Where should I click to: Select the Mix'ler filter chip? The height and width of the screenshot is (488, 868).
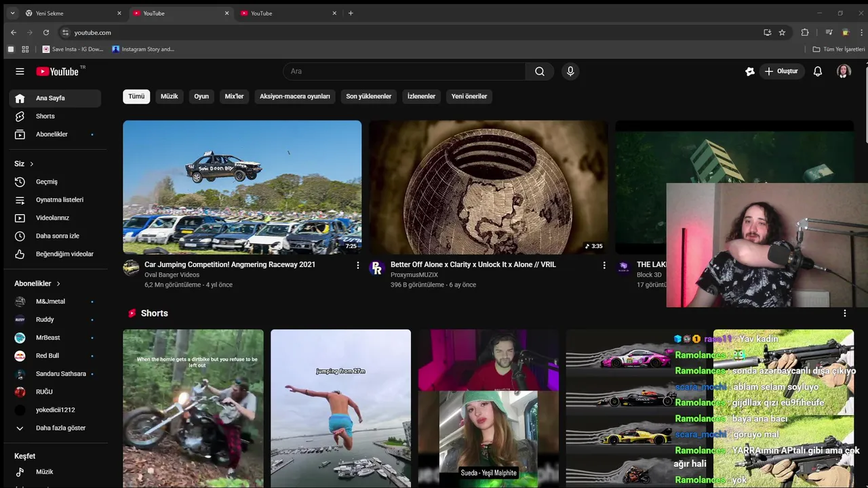coord(234,96)
